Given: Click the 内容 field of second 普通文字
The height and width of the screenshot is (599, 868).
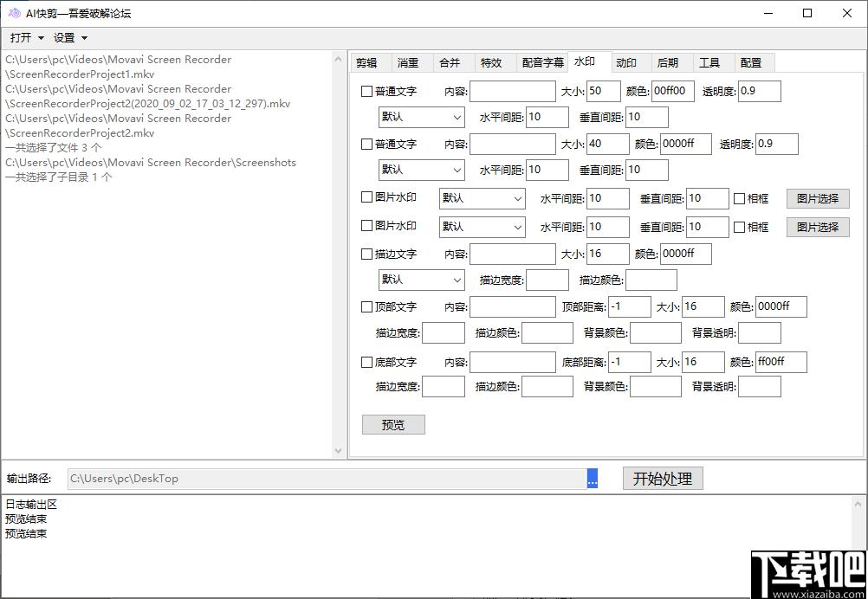Looking at the screenshot, I should click(x=513, y=144).
